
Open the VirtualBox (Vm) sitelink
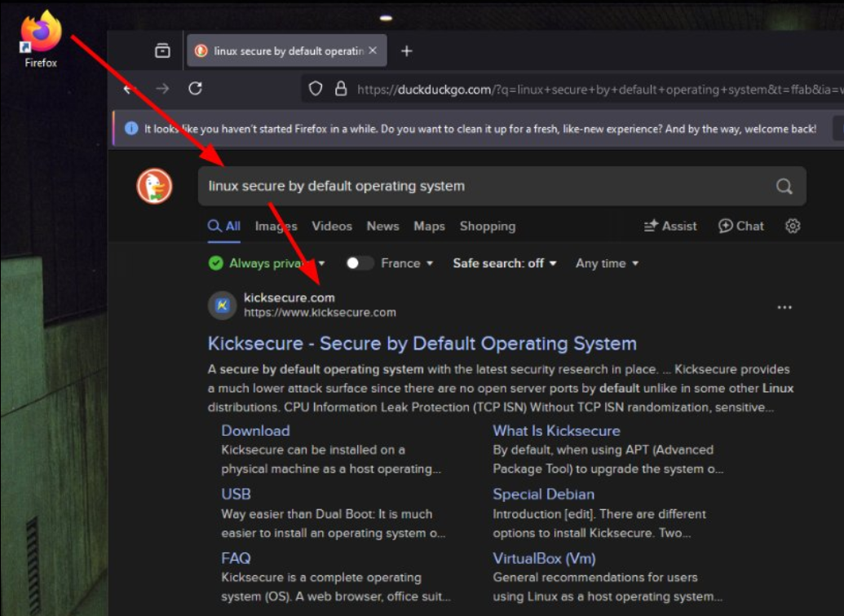544,558
